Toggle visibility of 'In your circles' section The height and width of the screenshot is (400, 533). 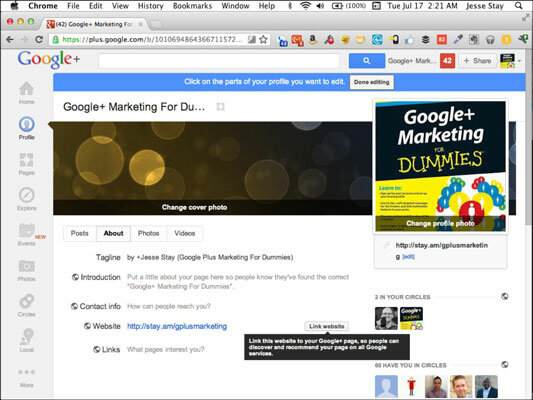coord(505,296)
